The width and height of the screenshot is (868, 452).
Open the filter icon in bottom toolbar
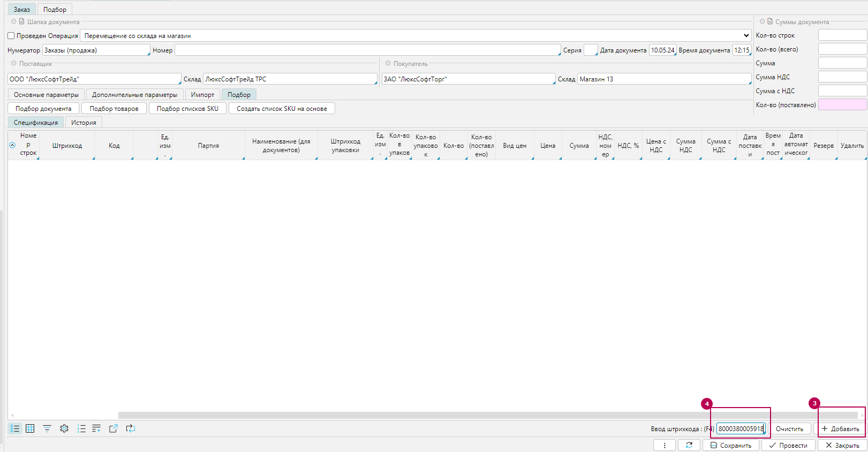[x=47, y=428]
